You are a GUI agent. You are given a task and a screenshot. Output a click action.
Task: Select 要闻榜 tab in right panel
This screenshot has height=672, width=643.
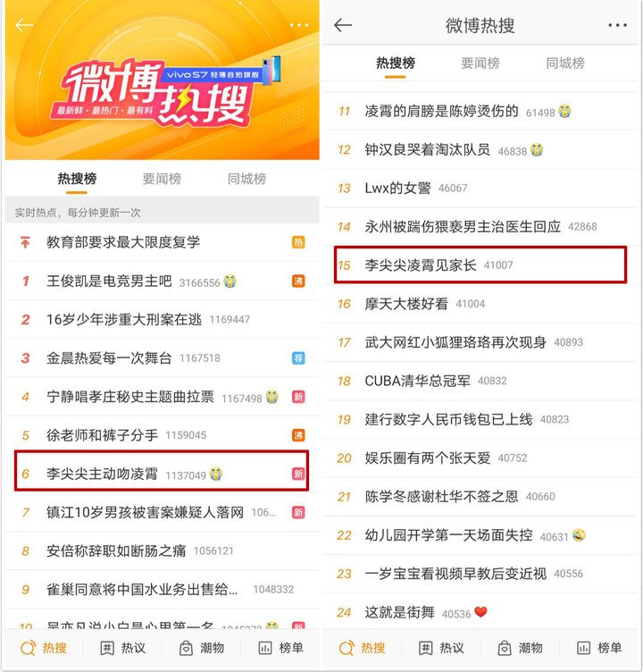[480, 63]
